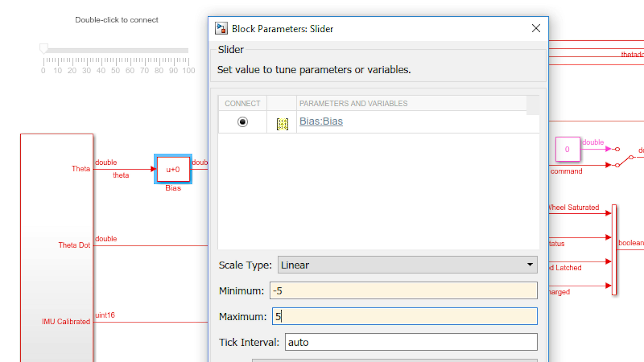
Task: Click the Bias block name label
Action: [x=173, y=188]
